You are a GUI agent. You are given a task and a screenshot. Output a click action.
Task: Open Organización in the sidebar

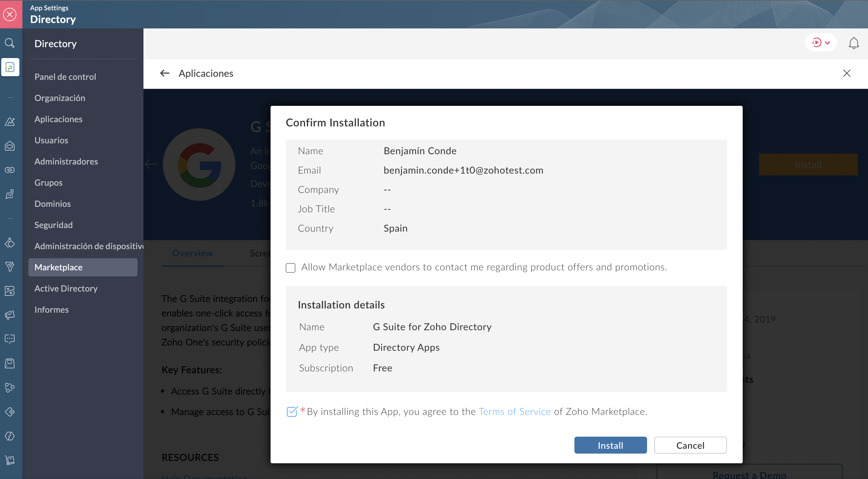point(60,98)
